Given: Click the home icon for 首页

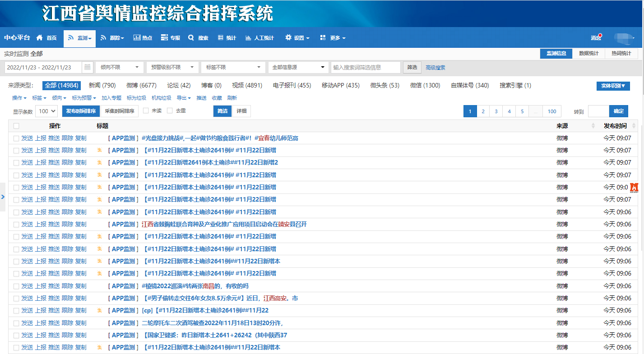Looking at the screenshot, I should tap(40, 38).
